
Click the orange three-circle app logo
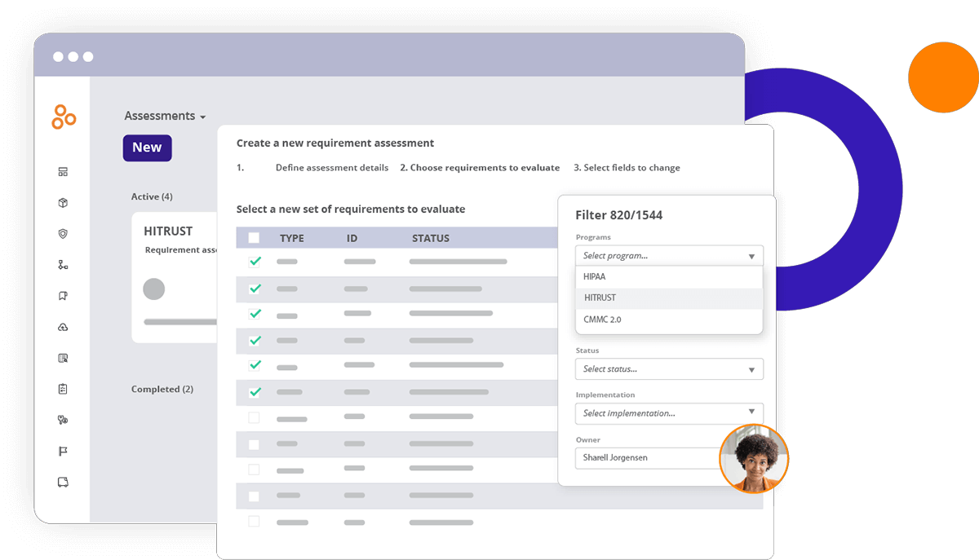(63, 117)
